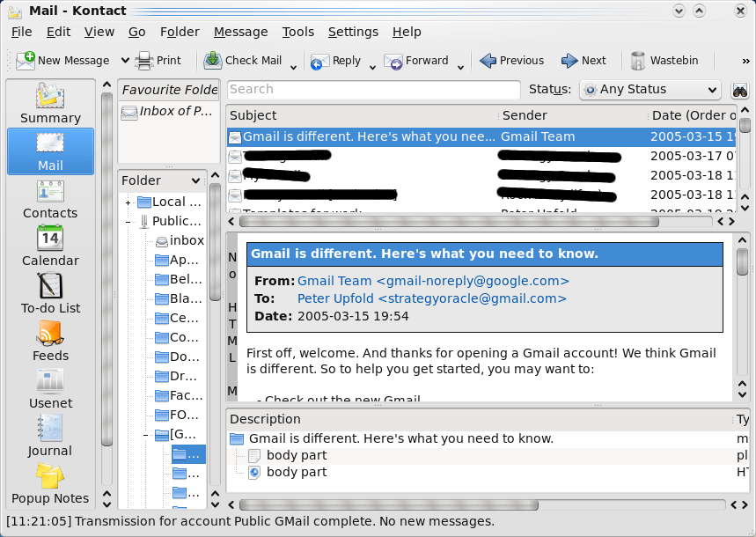Open the Message menu

(240, 32)
